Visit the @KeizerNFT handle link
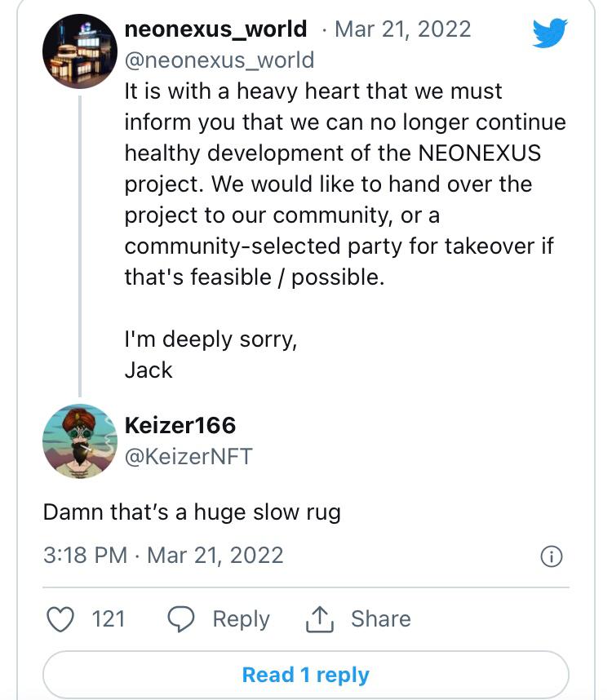This screenshot has height=700, width=612. click(x=188, y=456)
